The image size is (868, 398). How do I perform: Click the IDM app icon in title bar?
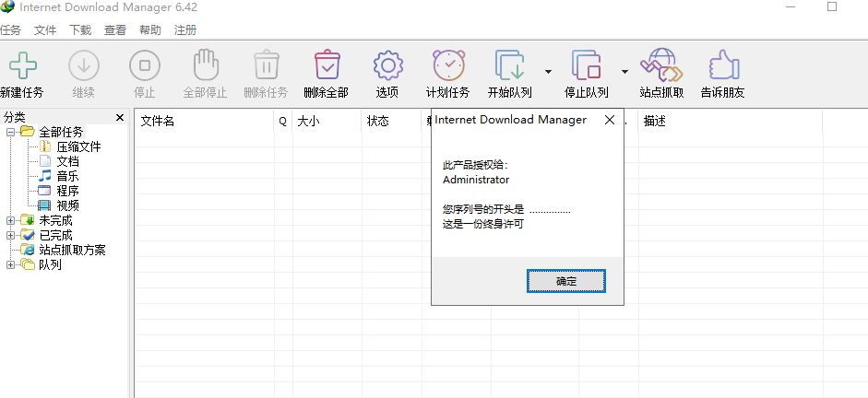click(x=7, y=7)
